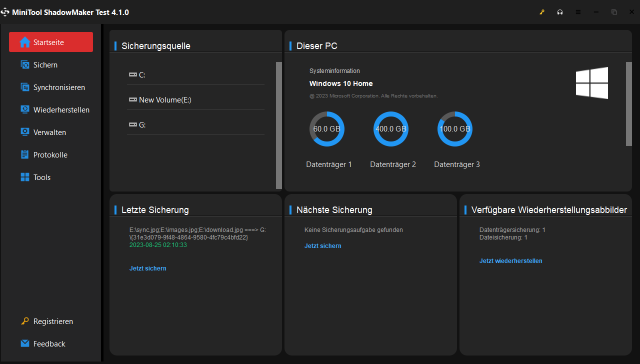Open the hamburger menu in title bar
The width and height of the screenshot is (640, 364).
tap(578, 12)
